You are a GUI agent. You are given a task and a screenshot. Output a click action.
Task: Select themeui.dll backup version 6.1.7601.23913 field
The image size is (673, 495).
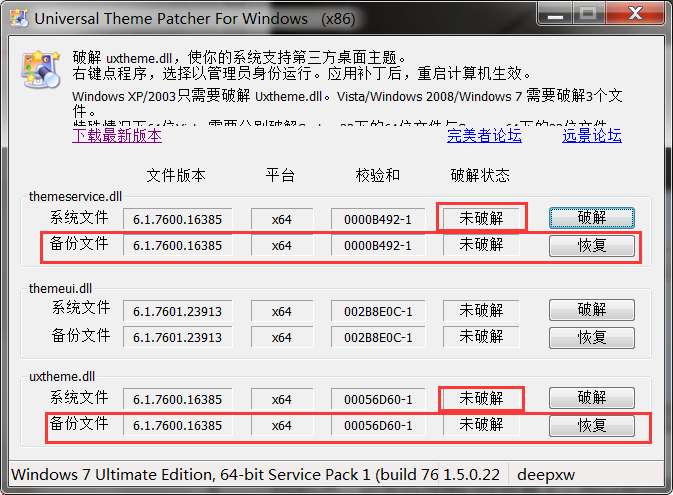(177, 337)
